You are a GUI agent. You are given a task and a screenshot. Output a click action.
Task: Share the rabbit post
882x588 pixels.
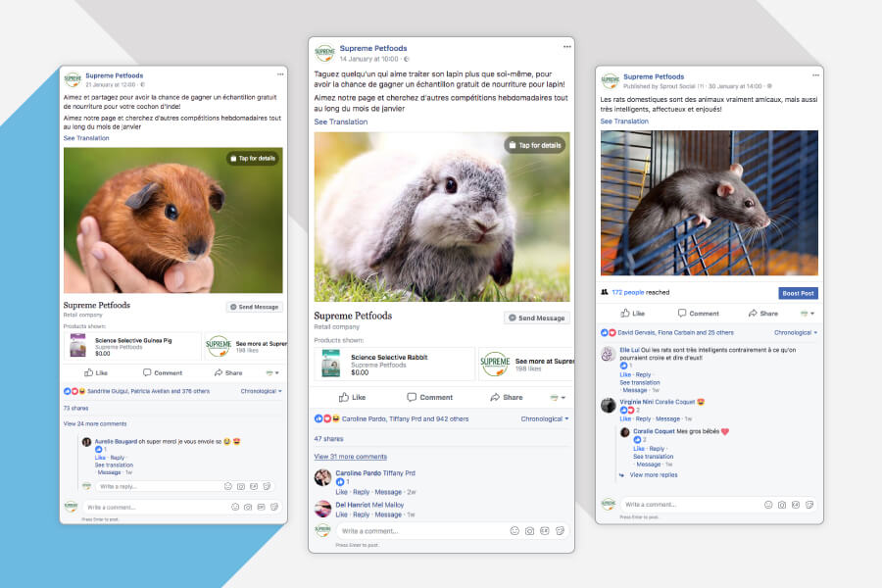click(507, 397)
